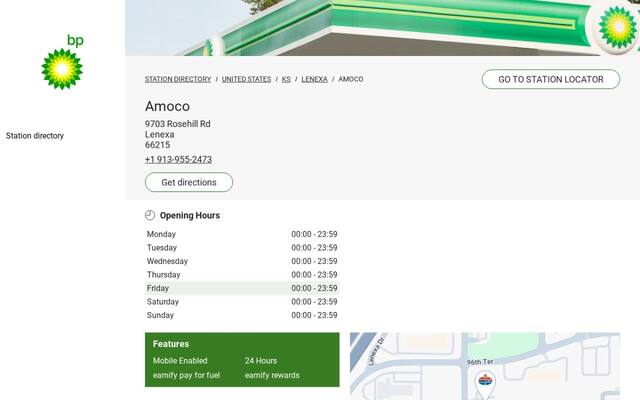Open the UNITED STATES breadcrumb link
Image resolution: width=640 pixels, height=400 pixels.
247,79
